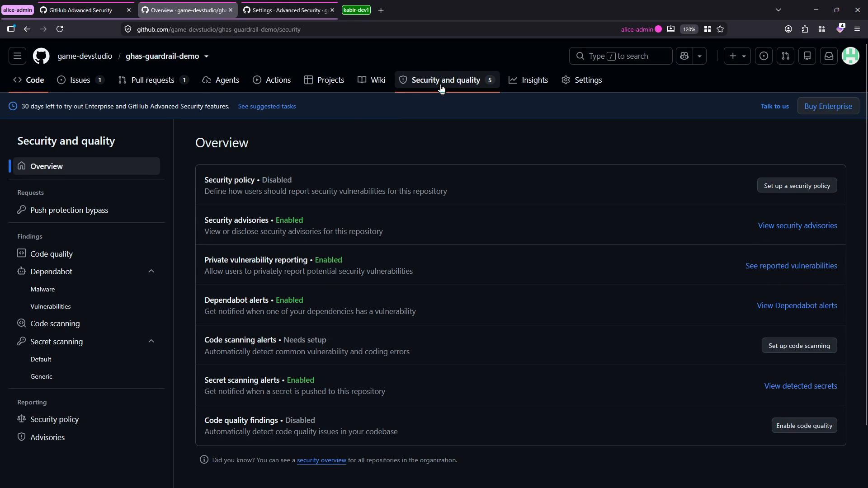Viewport: 868px width, 488px height.
Task: Open the browser application menu icon
Action: [857, 29]
